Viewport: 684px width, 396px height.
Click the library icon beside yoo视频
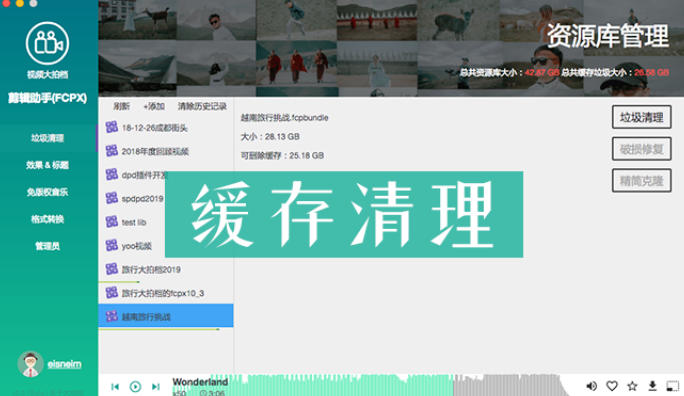pos(112,245)
